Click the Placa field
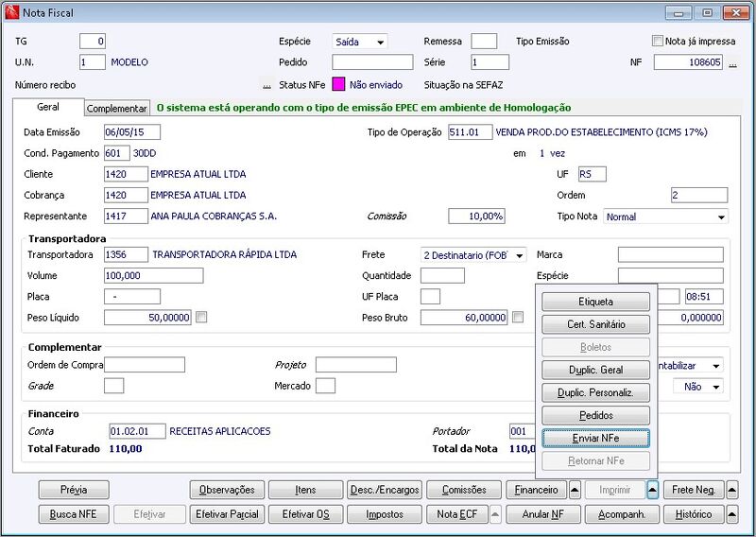Screen dimensions: 756x537 coord(132,297)
